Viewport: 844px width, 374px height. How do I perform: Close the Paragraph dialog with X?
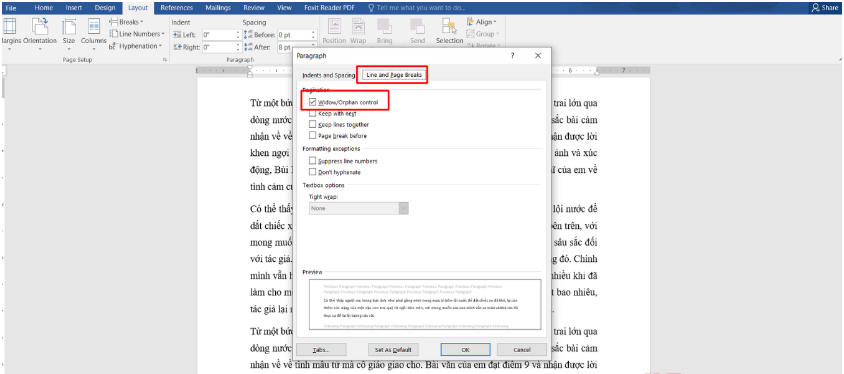coord(538,55)
